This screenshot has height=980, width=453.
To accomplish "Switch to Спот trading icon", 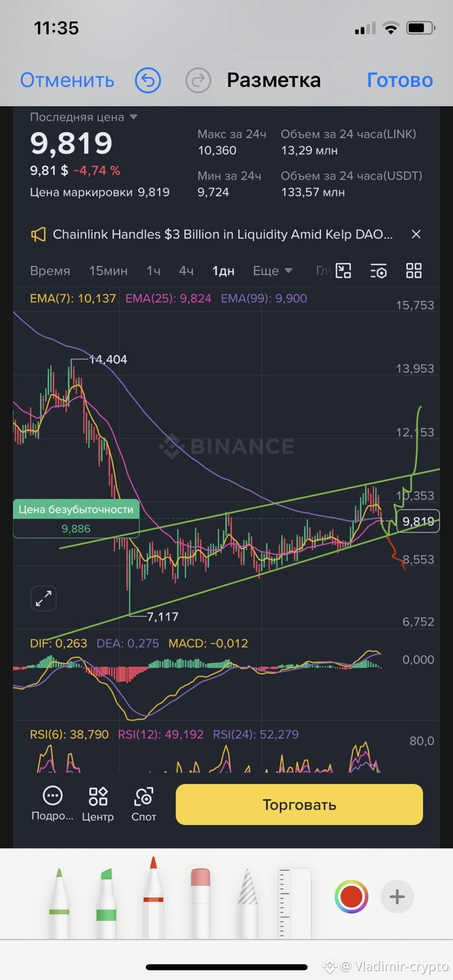I will pos(143,804).
